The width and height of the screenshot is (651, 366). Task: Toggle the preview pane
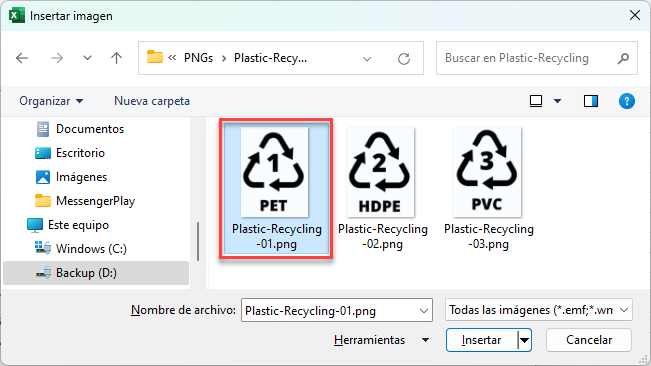click(591, 101)
